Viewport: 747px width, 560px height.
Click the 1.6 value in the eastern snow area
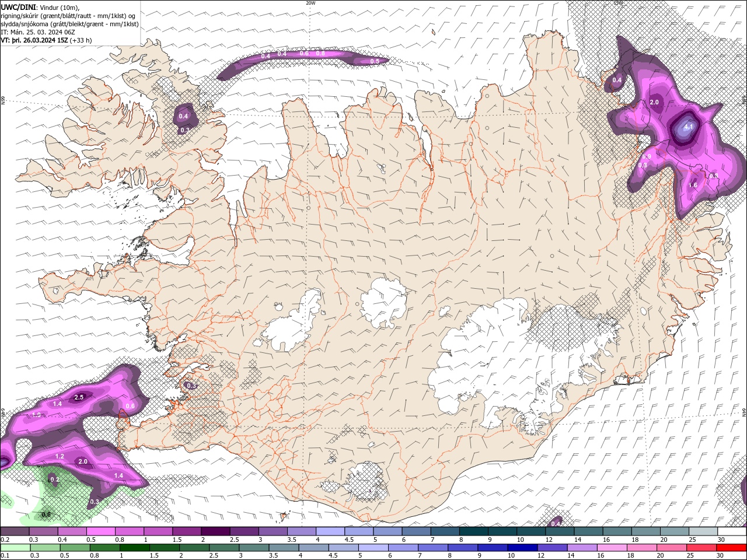(x=693, y=185)
